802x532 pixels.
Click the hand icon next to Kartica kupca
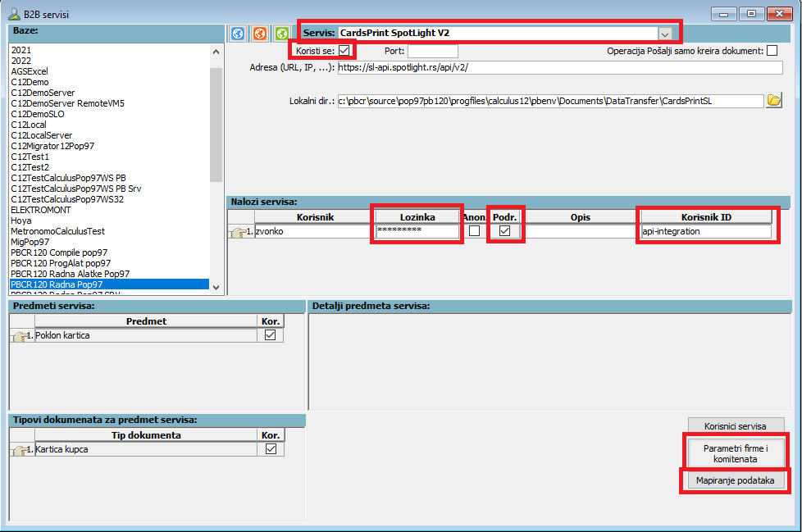(20, 449)
